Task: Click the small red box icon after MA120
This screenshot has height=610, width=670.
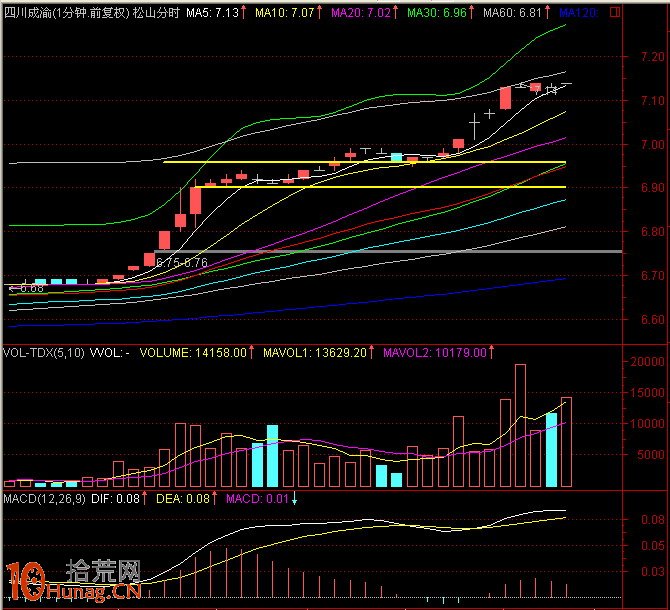Action: [615, 12]
